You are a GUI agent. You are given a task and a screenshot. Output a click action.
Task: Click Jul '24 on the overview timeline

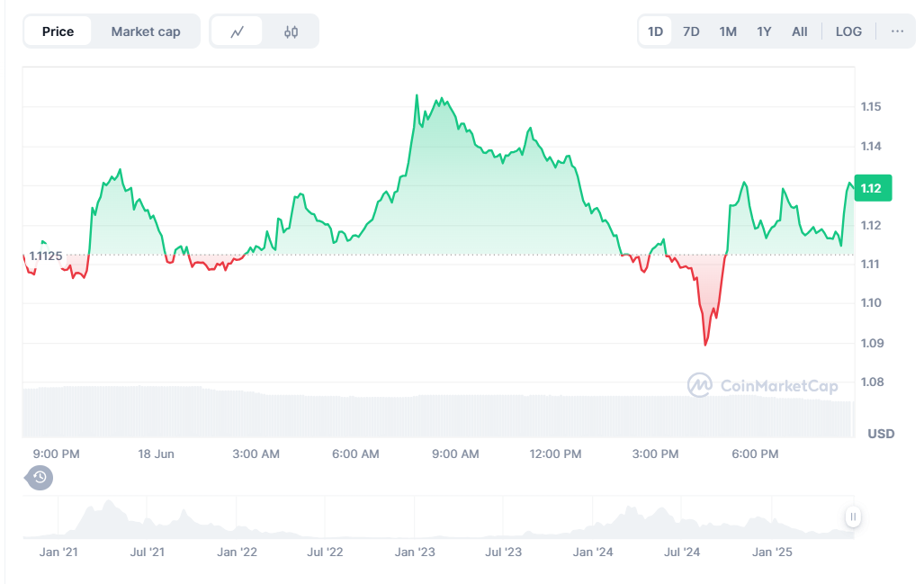[x=681, y=552]
